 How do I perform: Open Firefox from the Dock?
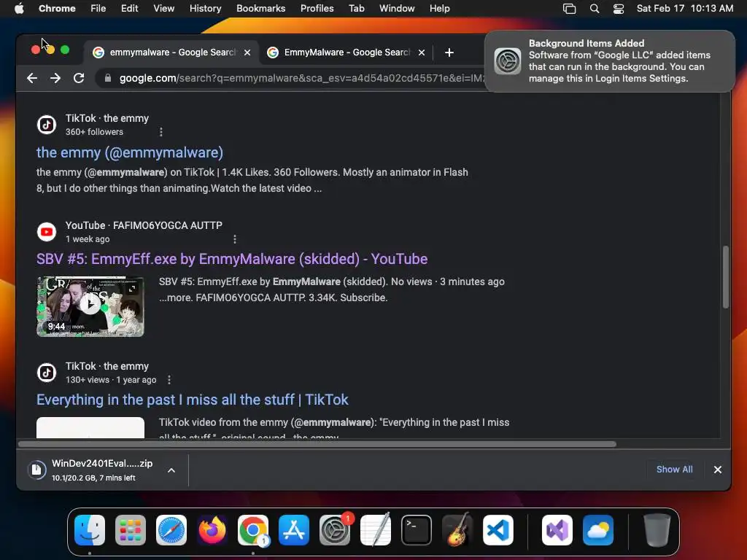tap(212, 530)
